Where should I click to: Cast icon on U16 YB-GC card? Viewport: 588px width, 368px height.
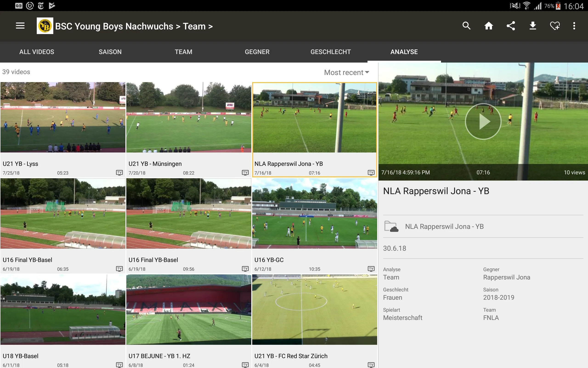click(x=371, y=269)
